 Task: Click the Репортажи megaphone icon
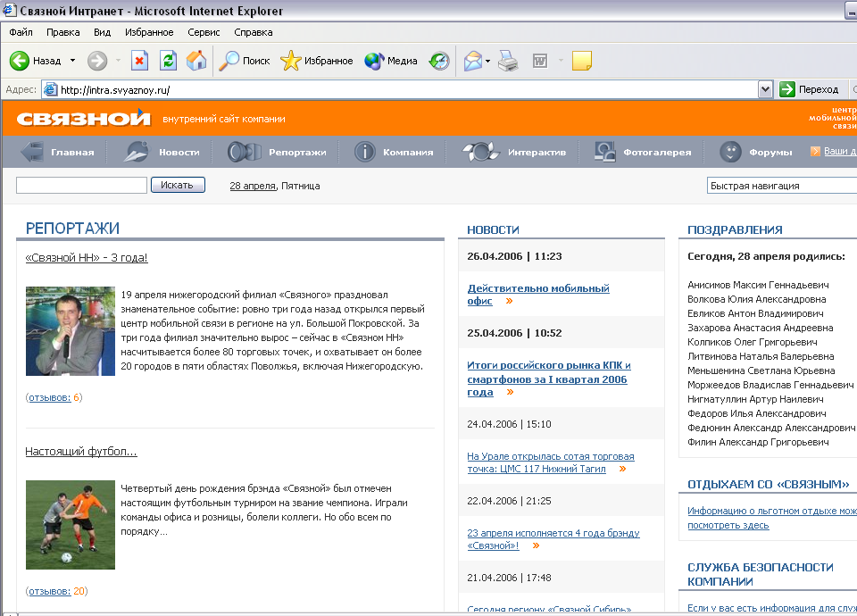coord(244,152)
